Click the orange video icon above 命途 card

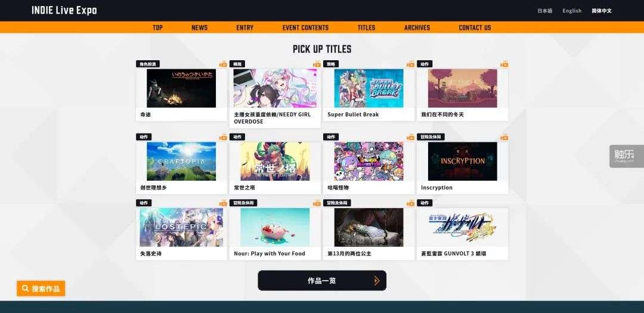[223, 64]
